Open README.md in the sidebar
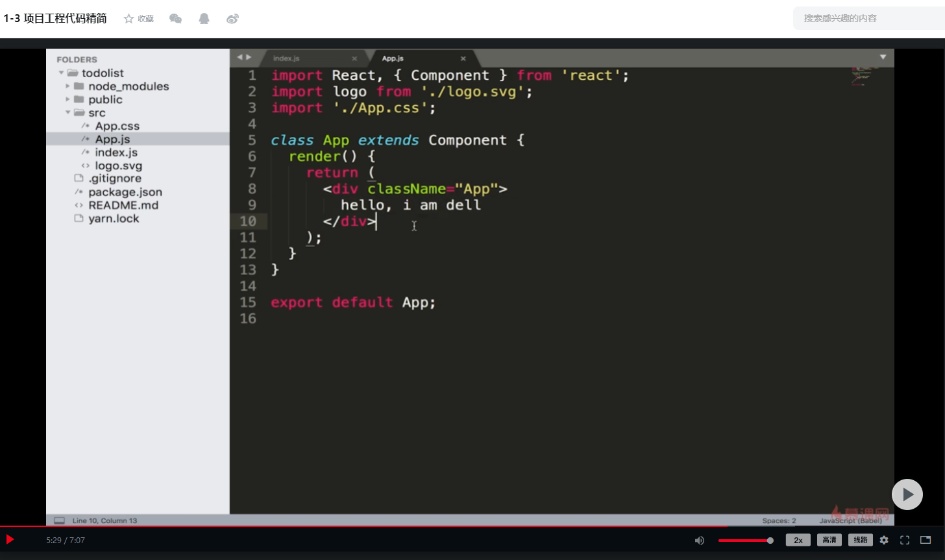The width and height of the screenshot is (945, 560). pos(123,205)
